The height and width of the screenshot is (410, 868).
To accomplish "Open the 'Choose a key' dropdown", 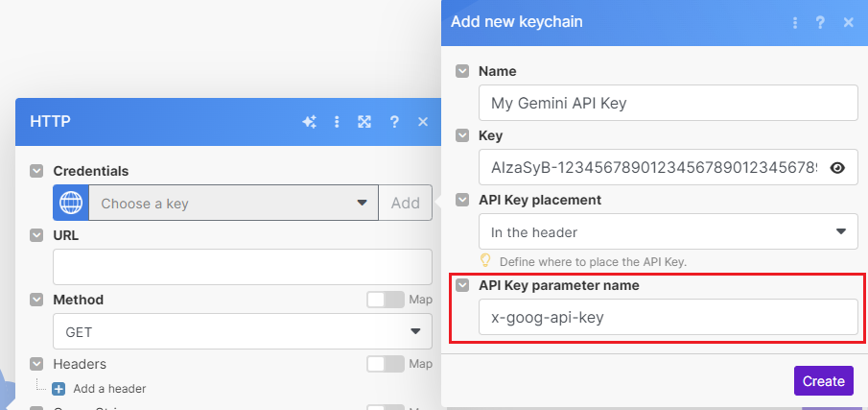I will 233,204.
